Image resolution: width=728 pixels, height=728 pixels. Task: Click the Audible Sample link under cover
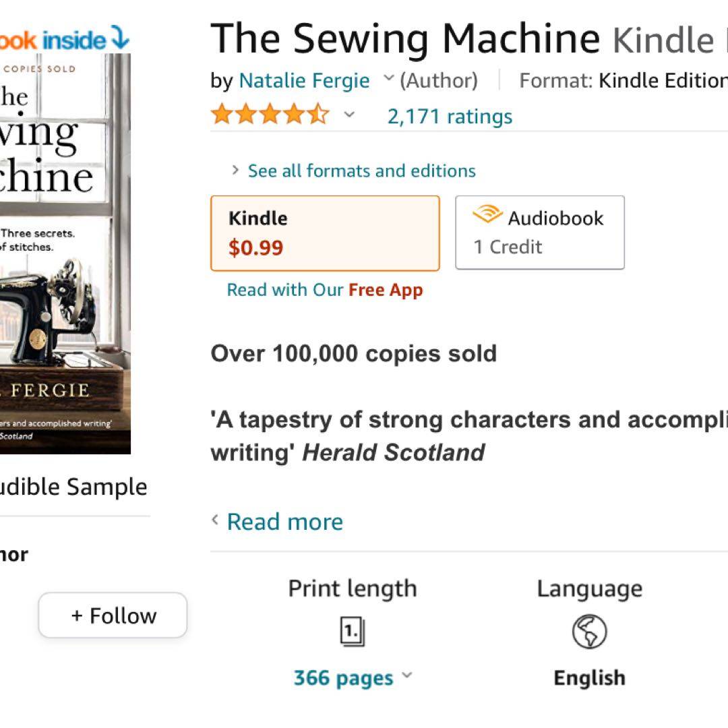point(74,487)
